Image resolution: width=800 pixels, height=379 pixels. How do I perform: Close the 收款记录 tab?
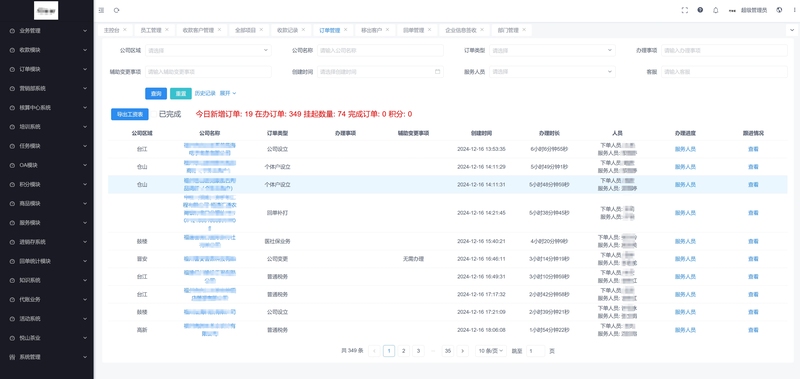pos(303,30)
